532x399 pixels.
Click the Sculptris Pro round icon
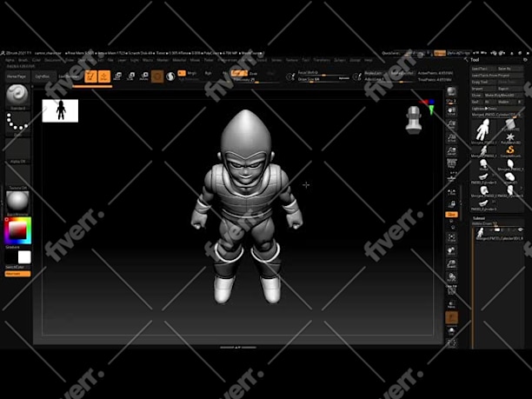(170, 76)
